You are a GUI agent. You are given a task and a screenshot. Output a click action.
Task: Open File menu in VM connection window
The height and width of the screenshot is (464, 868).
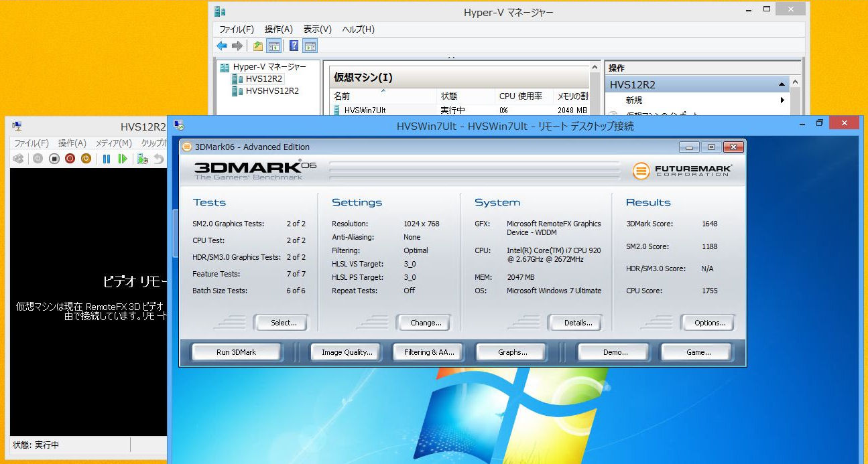tap(32, 143)
